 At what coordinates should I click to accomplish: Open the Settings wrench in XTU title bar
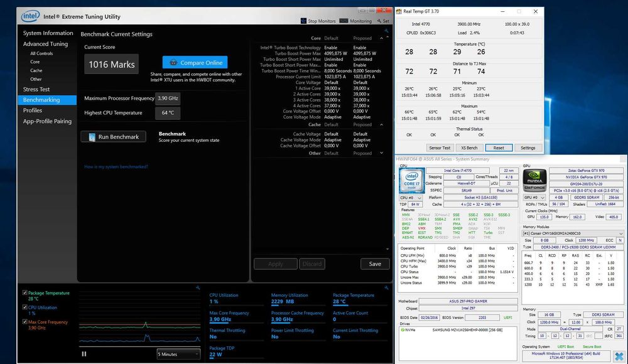(383, 21)
